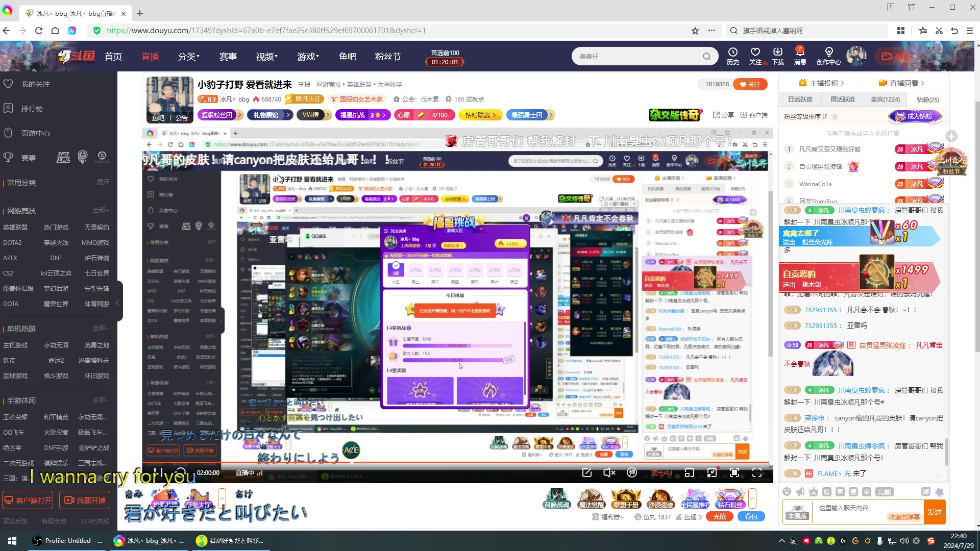
Task: Open 创作中心 creator center icon
Action: (x=828, y=56)
